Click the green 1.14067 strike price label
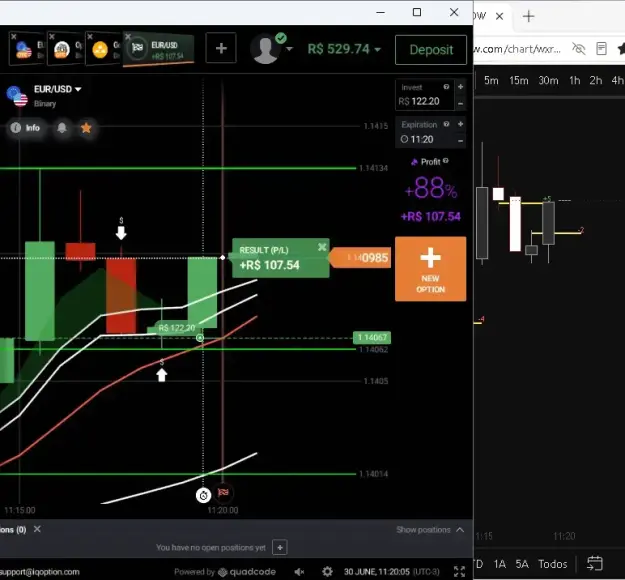Viewport: 625px width, 580px height. click(x=372, y=338)
